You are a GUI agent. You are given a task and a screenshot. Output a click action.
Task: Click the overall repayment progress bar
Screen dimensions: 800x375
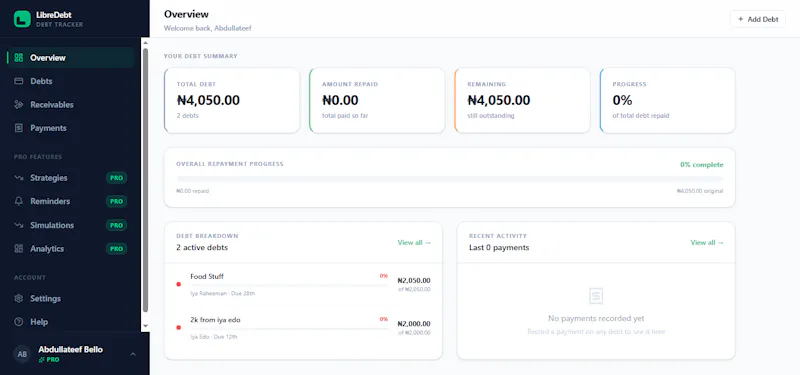(449, 179)
